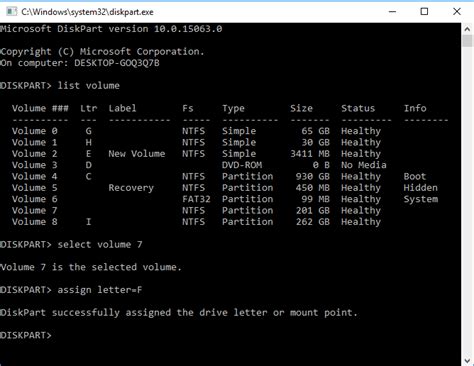This screenshot has width=474, height=366.
Task: Click the vertical scrollbar thumb
Action: tap(468, 41)
